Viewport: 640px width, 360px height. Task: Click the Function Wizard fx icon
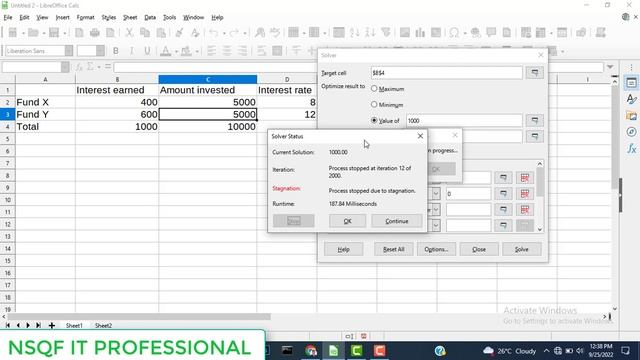pos(79,67)
